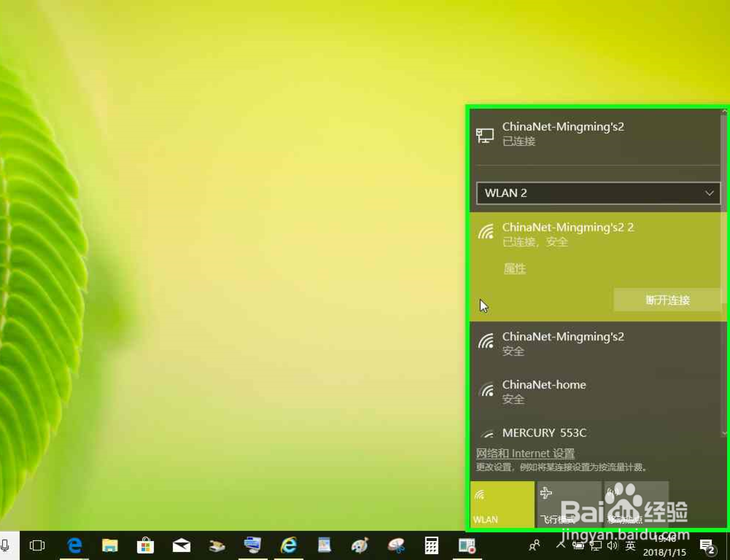Image resolution: width=730 pixels, height=560 pixels.
Task: Open Task View from the taskbar
Action: point(36,545)
